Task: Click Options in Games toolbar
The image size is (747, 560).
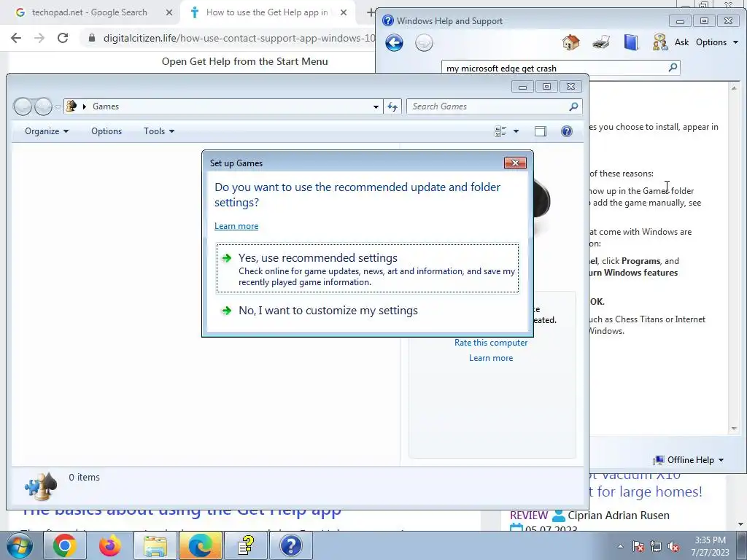Action: pyautogui.click(x=107, y=131)
